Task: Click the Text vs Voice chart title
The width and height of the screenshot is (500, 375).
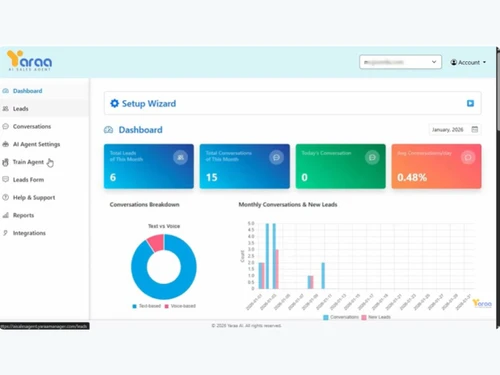Action: [164, 226]
